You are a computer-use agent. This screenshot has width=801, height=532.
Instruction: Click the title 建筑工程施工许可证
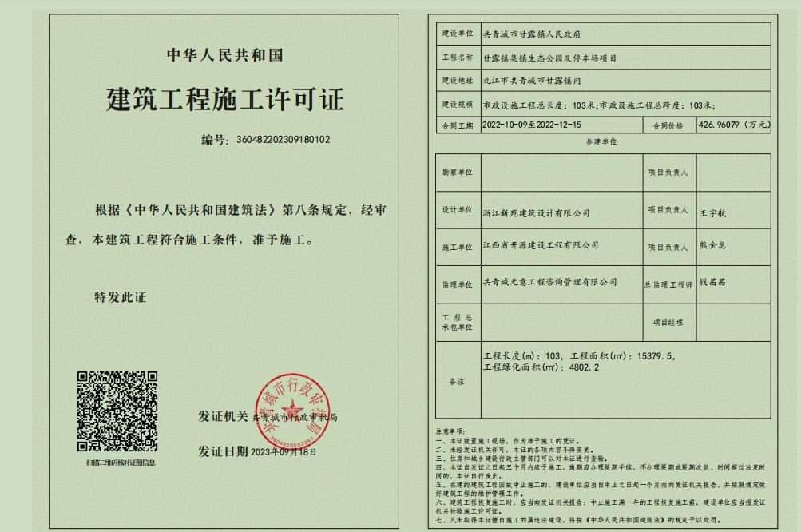225,99
